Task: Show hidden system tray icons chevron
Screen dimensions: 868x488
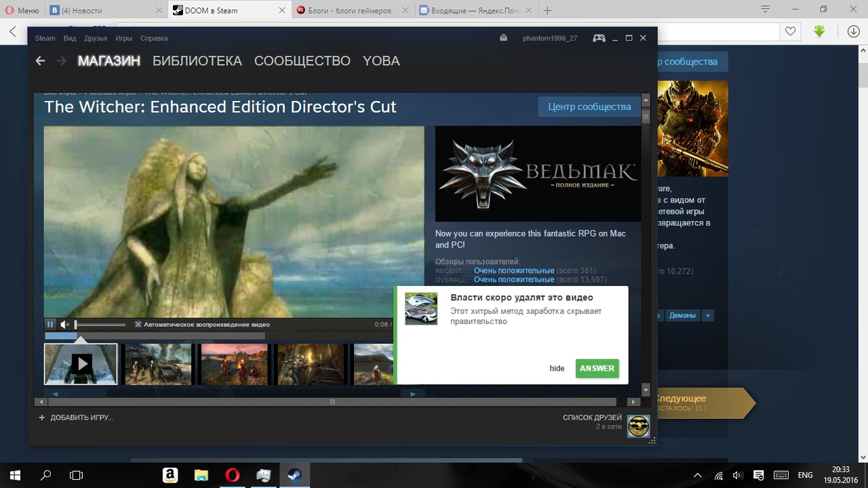Action: pos(697,475)
